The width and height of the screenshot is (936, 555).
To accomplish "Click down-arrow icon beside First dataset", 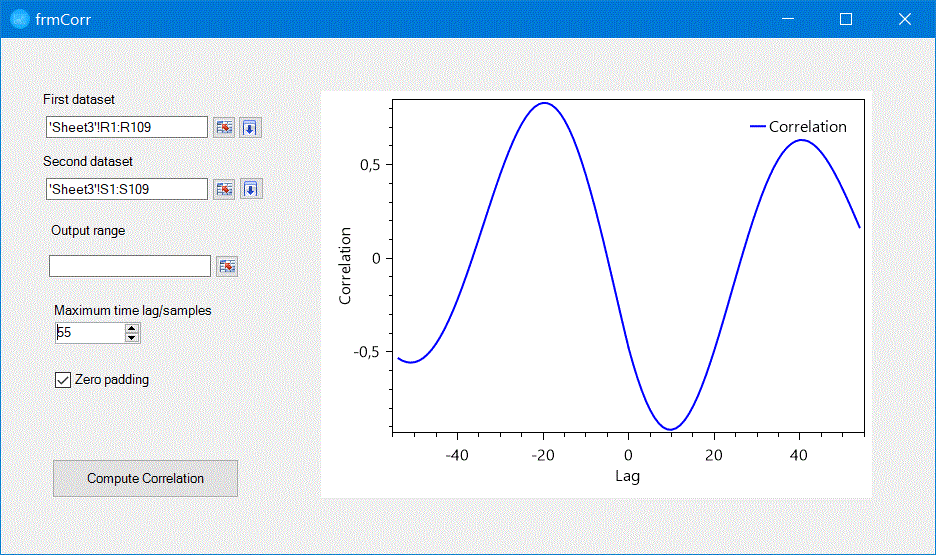I will (x=250, y=127).
